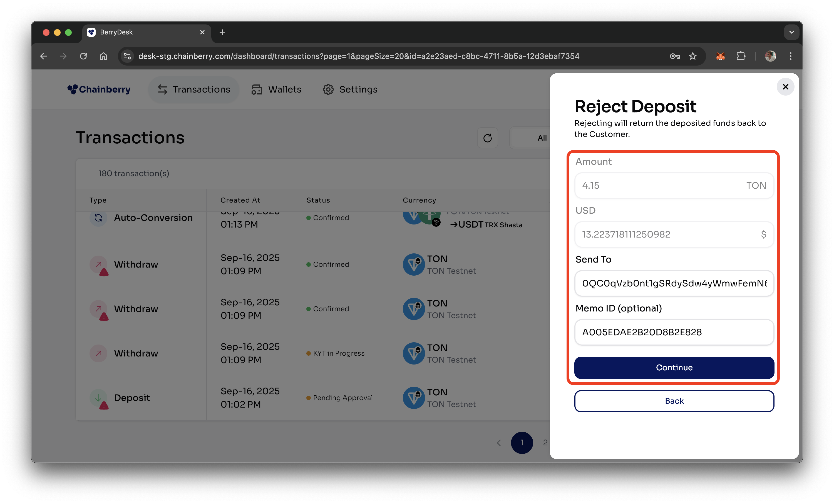
Task: Bookmark page with star icon
Action: point(692,56)
